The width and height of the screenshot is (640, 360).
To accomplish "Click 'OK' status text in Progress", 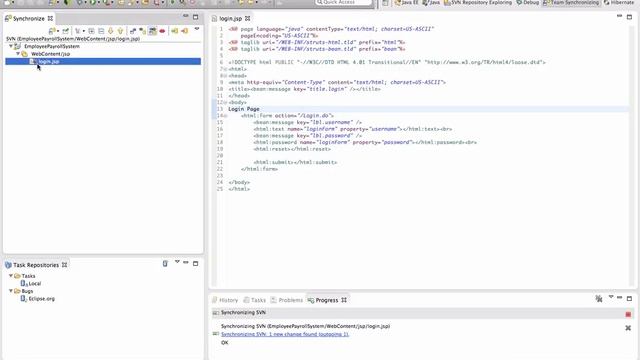I will tap(224, 342).
